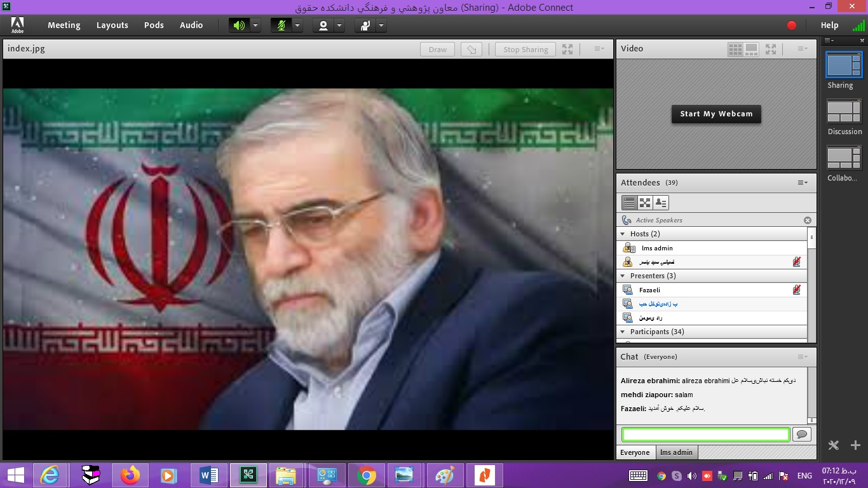Open the Pods menu
This screenshot has width=868, height=488.
(x=154, y=25)
